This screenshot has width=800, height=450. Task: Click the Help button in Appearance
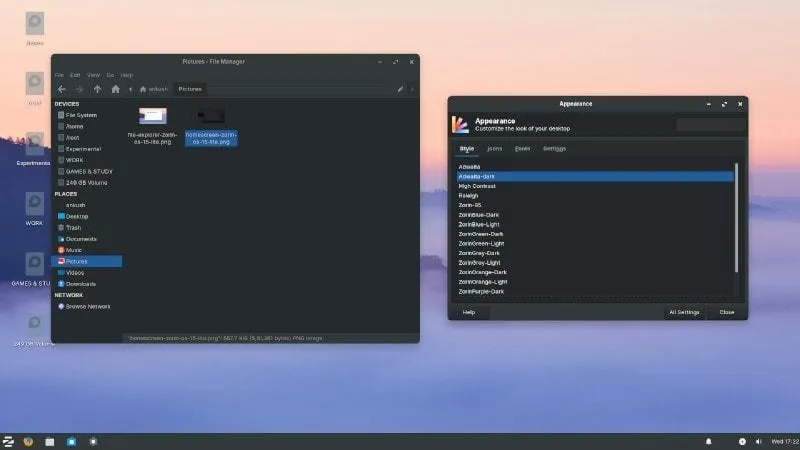coord(469,312)
